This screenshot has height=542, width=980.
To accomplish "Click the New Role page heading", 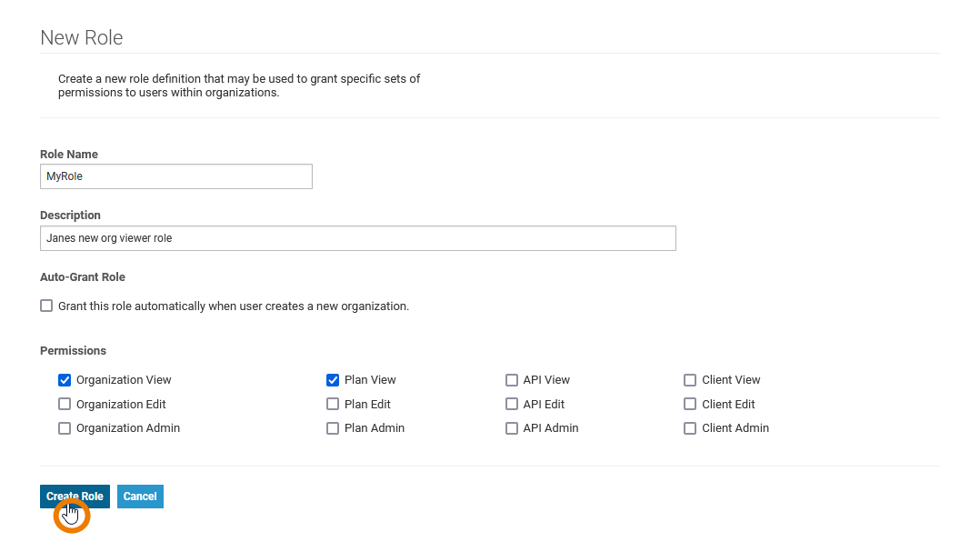I will click(82, 38).
